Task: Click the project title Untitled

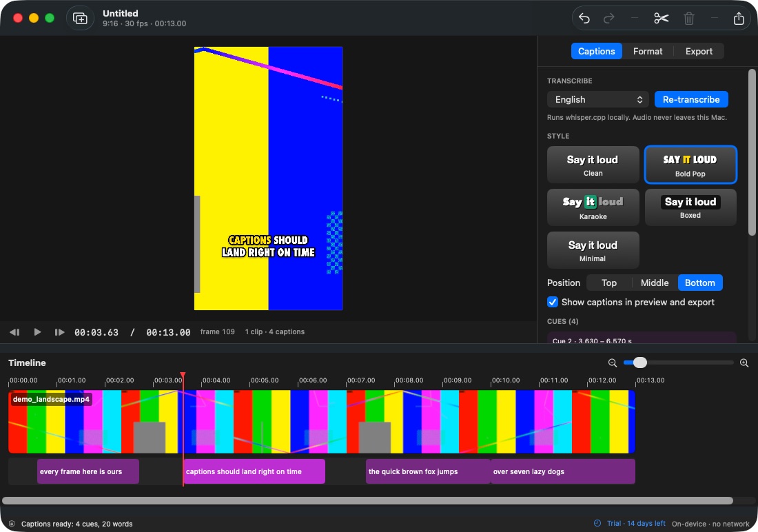Action: [121, 14]
